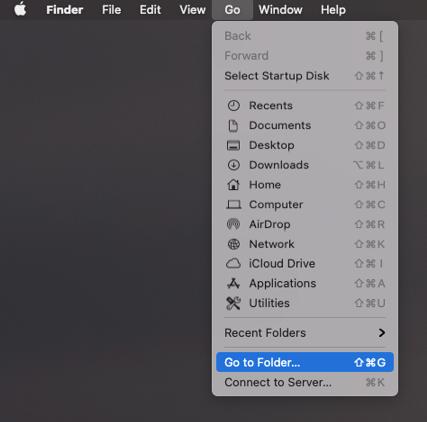Click the Computer laptop icon
427x422 pixels.
pos(233,204)
